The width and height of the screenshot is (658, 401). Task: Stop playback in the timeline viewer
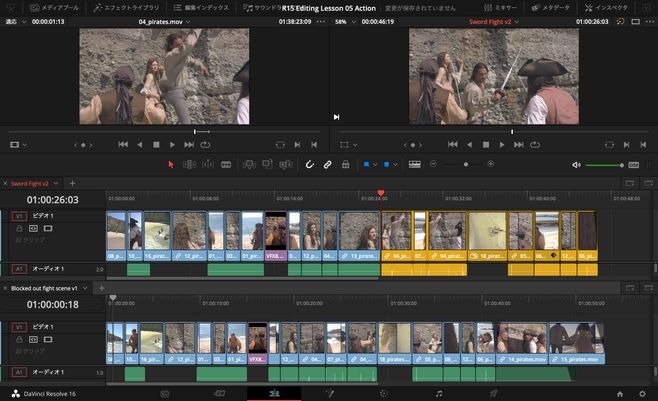(x=486, y=145)
